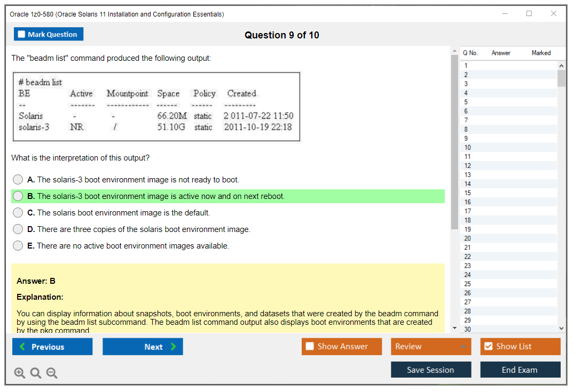Expand the Review dropdown arrow
The width and height of the screenshot is (574, 392).
463,347
